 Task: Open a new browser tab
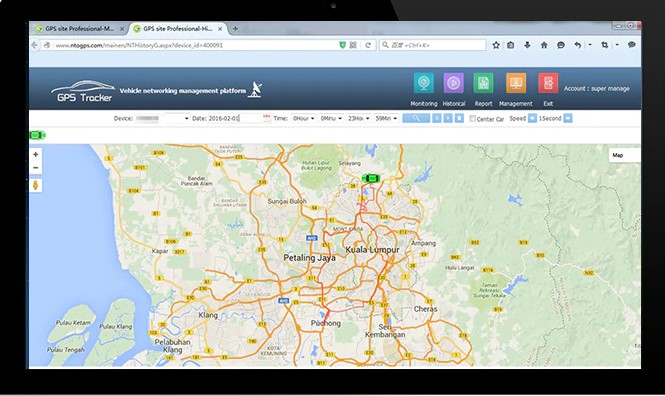point(235,29)
